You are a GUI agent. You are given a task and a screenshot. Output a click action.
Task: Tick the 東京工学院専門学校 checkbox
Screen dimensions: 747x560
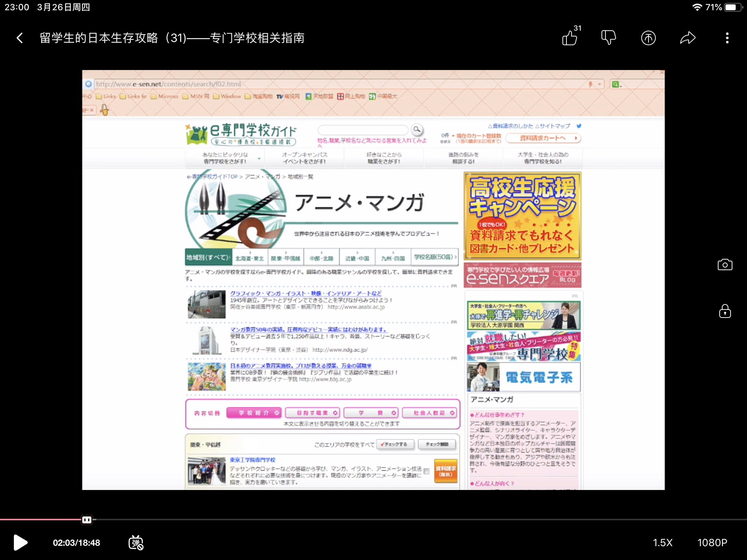(426, 471)
